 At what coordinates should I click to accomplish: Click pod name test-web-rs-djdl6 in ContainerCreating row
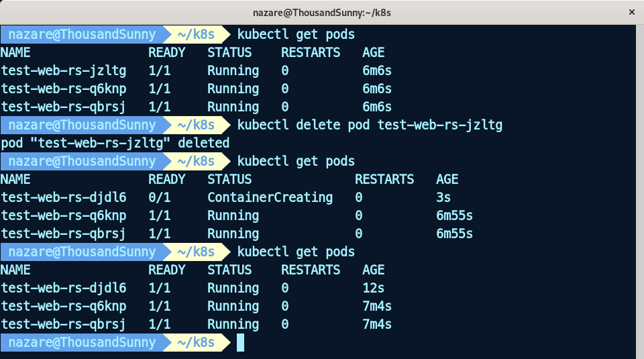click(63, 197)
